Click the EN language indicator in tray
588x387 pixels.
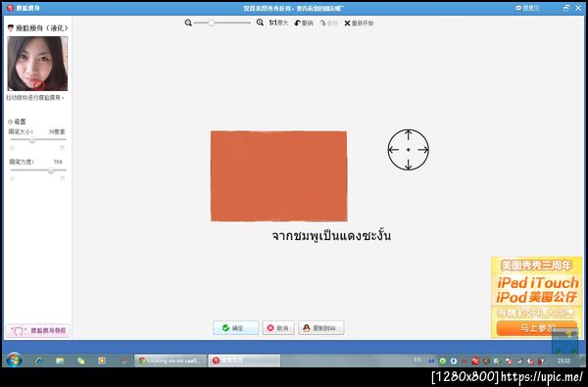coord(417,360)
